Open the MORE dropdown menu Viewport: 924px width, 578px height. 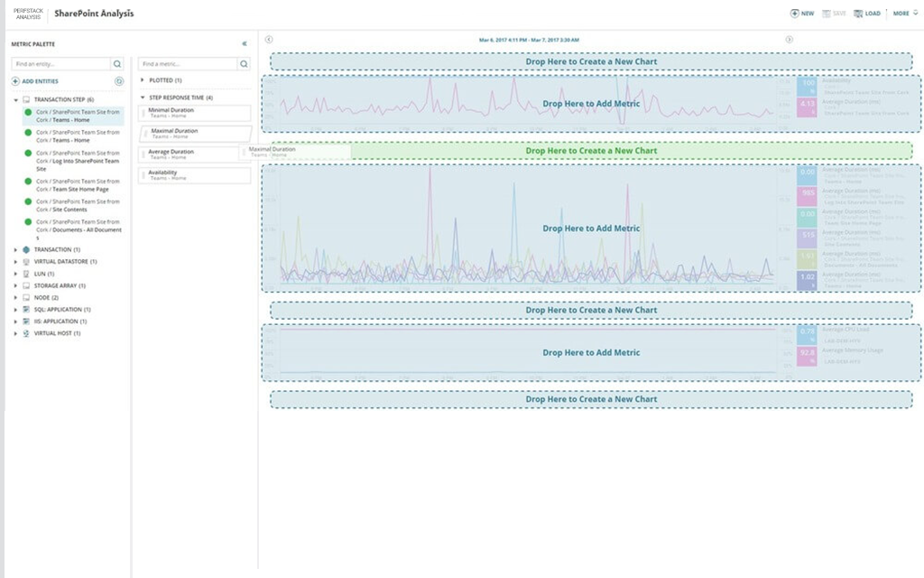(902, 14)
